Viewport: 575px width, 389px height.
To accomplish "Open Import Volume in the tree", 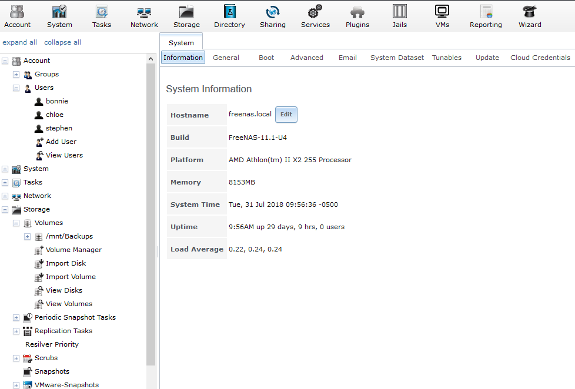I will click(70, 277).
